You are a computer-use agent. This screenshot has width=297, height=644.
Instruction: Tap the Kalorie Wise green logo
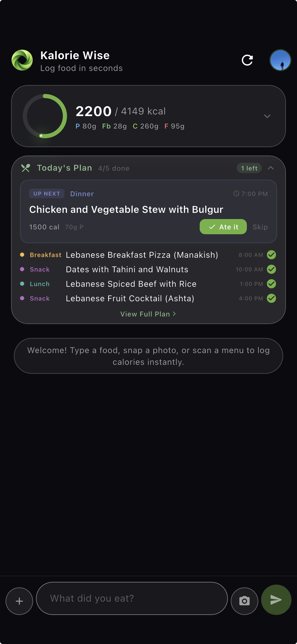(x=22, y=60)
